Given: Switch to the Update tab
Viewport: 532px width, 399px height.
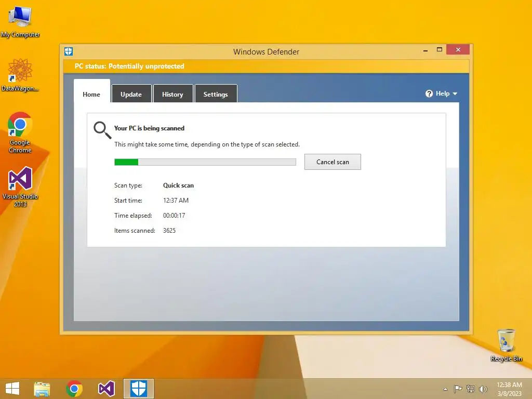Looking at the screenshot, I should pyautogui.click(x=131, y=94).
